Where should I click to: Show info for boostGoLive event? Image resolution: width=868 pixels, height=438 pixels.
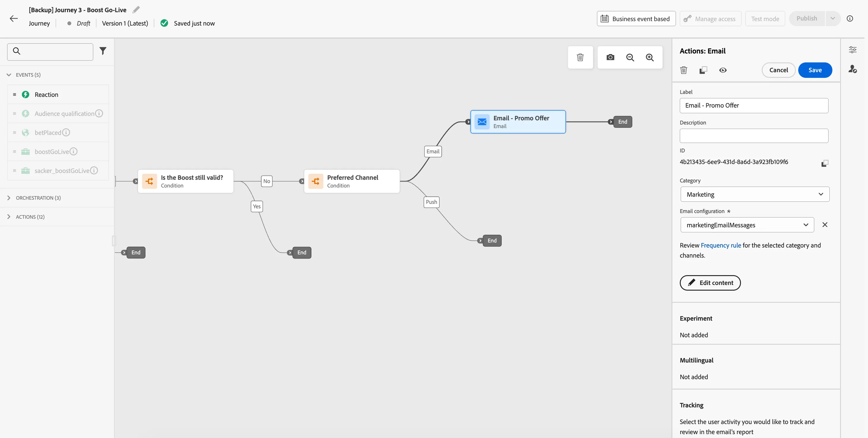coord(73,151)
